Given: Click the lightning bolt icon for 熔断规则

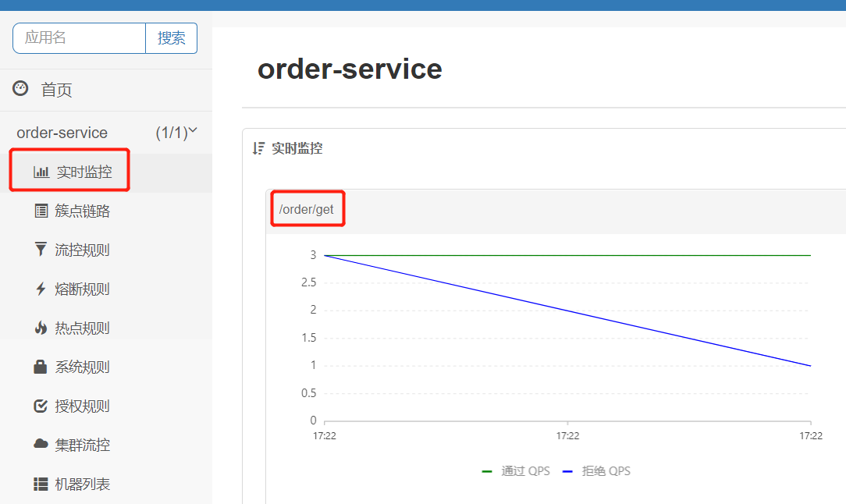Looking at the screenshot, I should point(41,289).
